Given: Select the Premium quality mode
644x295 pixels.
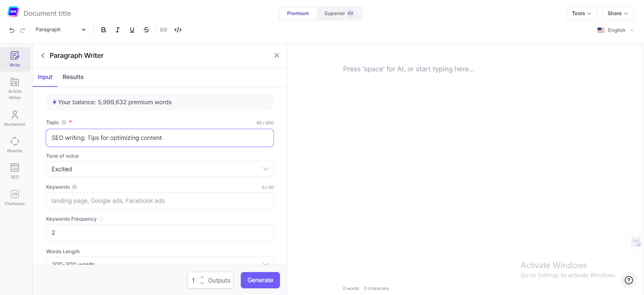Looking at the screenshot, I should coord(298,13).
